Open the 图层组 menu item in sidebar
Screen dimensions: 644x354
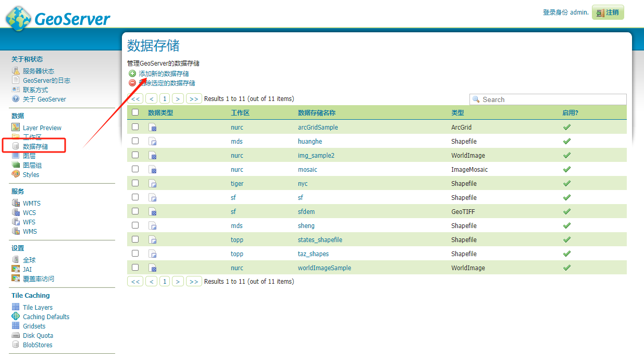32,165
